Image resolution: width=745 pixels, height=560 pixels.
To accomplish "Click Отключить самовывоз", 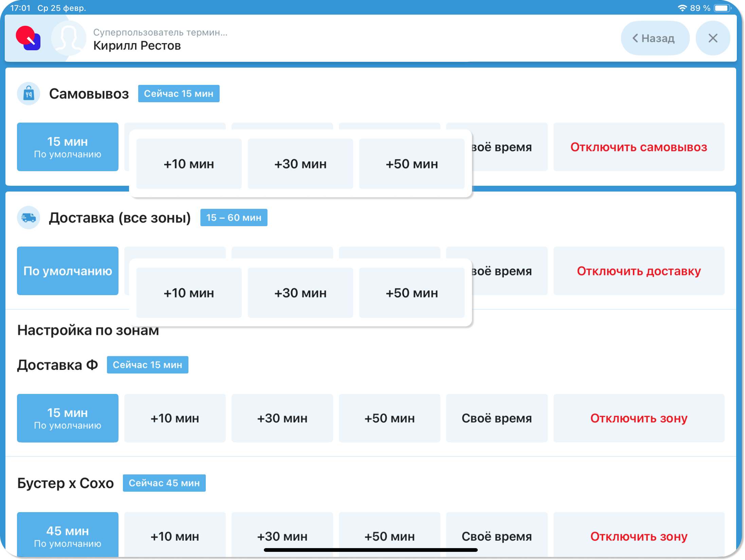I will (x=638, y=147).
